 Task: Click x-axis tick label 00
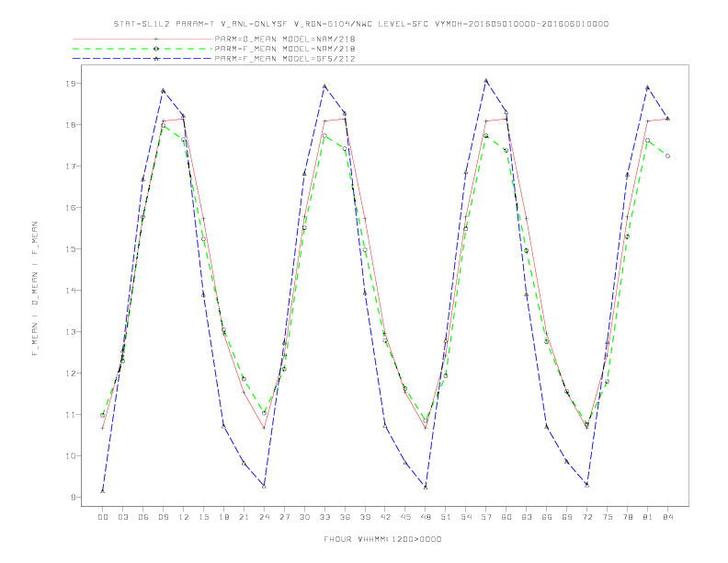pos(103,517)
